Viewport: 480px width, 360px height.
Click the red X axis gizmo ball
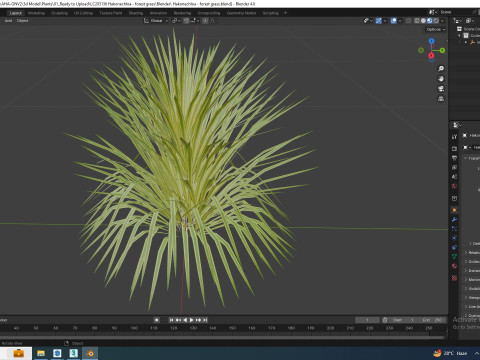coord(431,55)
